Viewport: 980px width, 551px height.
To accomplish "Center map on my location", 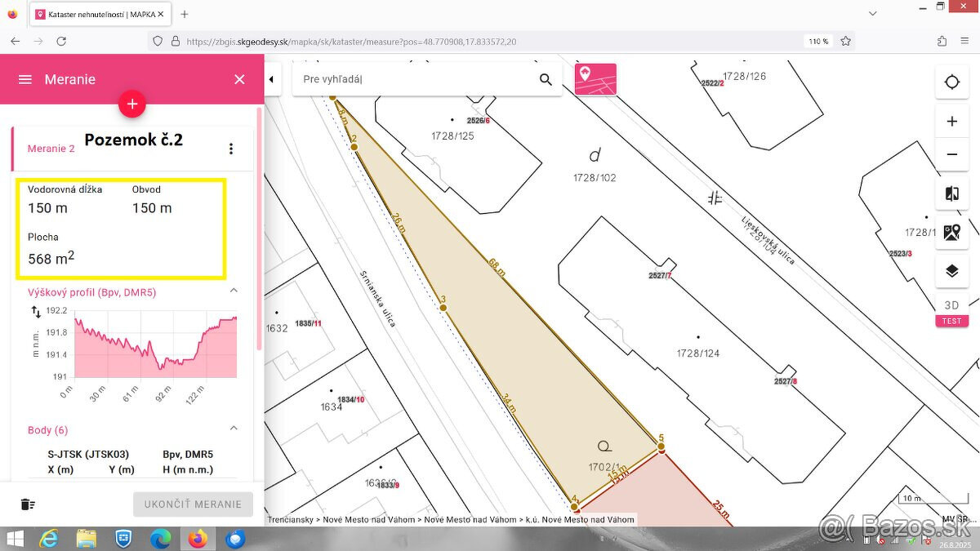I will pyautogui.click(x=951, y=82).
